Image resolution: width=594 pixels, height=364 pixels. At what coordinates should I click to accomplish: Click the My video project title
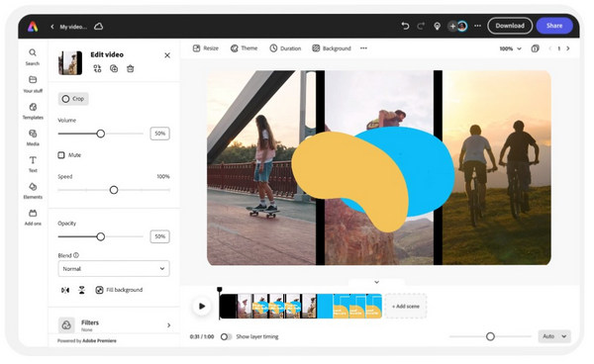click(x=73, y=27)
